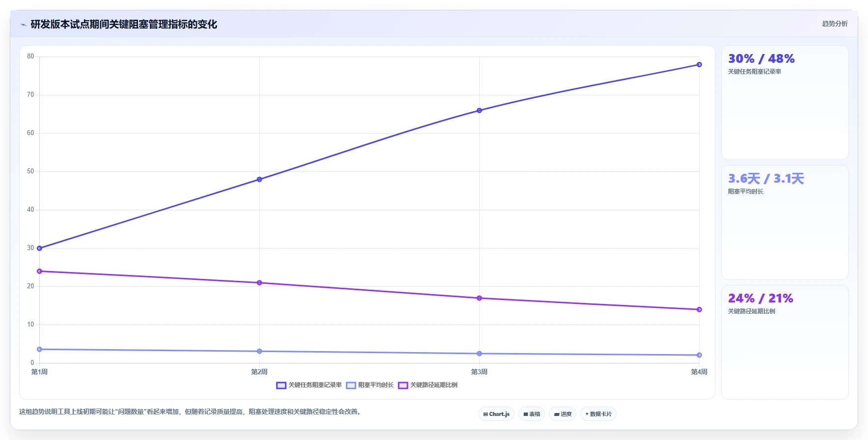Image resolution: width=868 pixels, height=440 pixels.
Task: Click the Chart.js chip
Action: [496, 414]
